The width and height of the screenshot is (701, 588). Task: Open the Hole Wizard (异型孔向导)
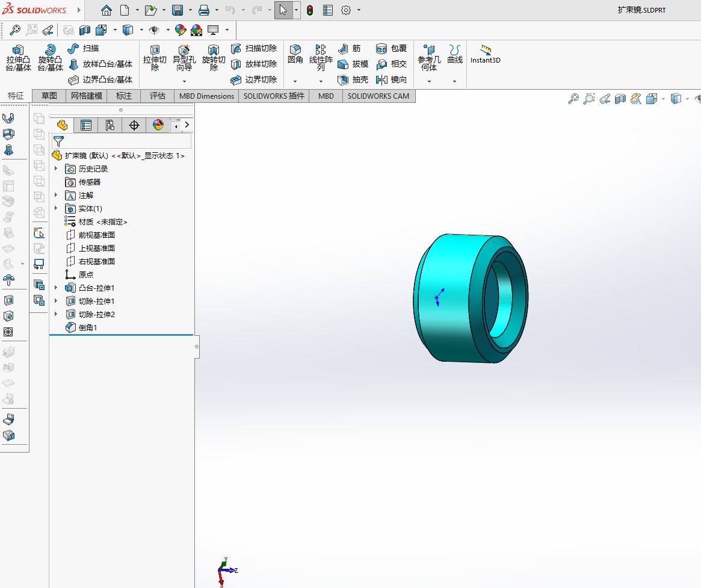(184, 58)
